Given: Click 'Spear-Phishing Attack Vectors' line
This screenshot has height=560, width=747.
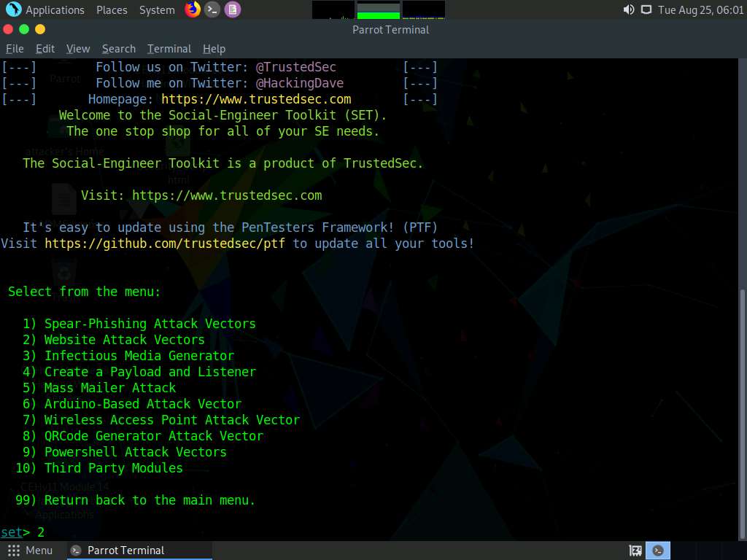Looking at the screenshot, I should tap(139, 324).
